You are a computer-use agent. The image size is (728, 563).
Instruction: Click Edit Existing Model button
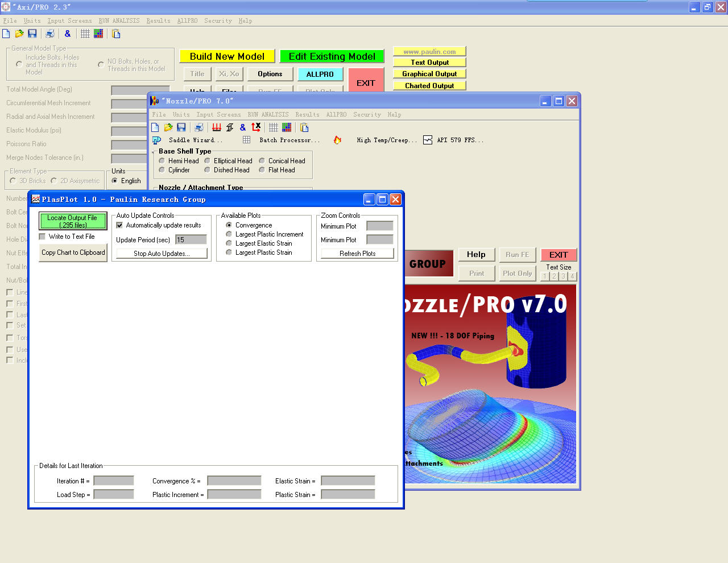(332, 56)
